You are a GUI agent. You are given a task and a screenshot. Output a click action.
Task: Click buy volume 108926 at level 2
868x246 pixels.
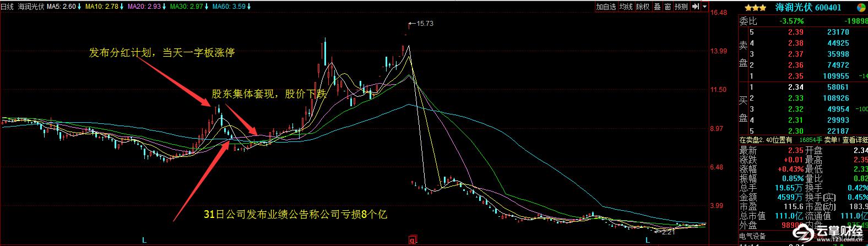coord(836,98)
